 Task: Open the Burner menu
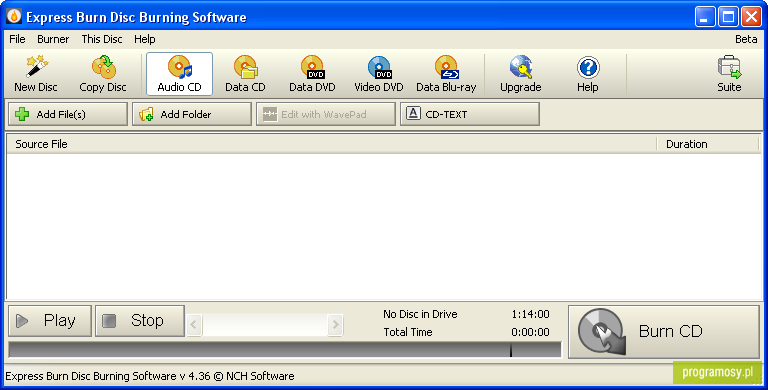pos(53,39)
